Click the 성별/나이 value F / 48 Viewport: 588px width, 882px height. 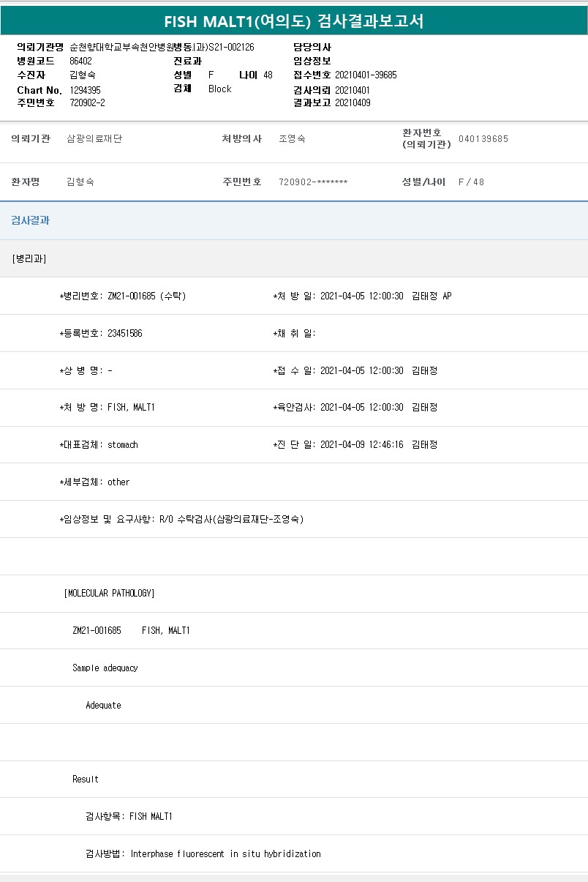tap(471, 182)
